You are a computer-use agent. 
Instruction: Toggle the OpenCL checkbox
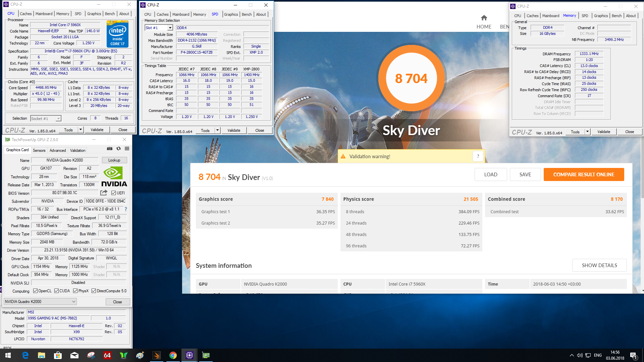pos(35,291)
